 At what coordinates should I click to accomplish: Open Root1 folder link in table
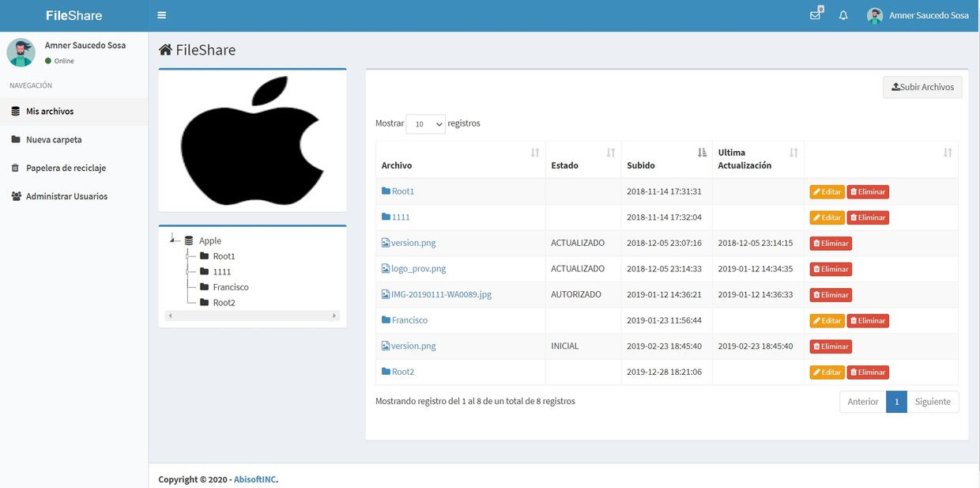click(x=398, y=191)
